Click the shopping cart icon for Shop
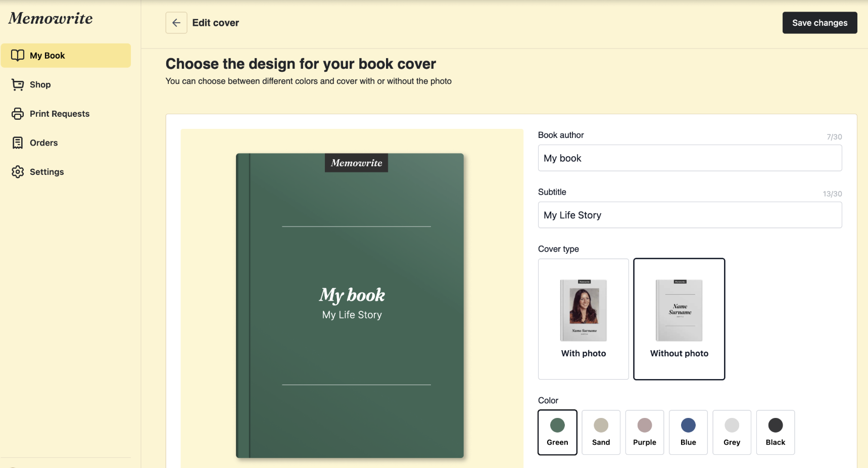This screenshot has height=468, width=868. pos(18,85)
